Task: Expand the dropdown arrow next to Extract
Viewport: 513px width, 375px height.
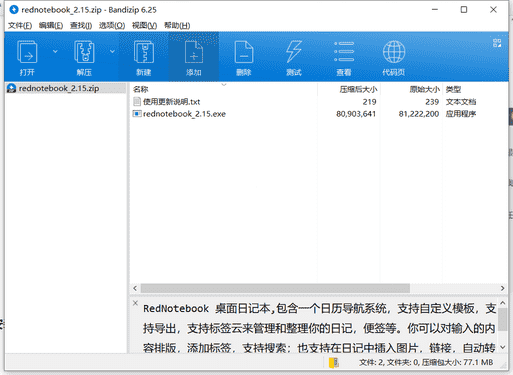Action: point(112,51)
